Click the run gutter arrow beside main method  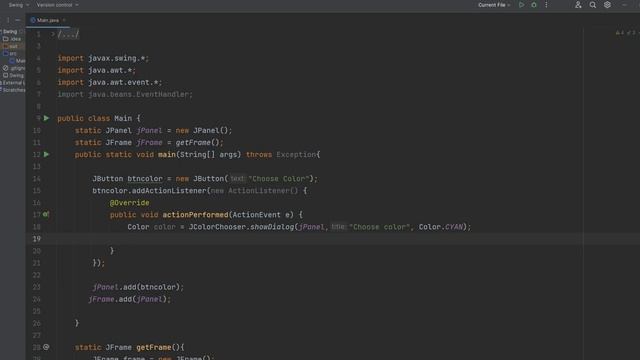[x=47, y=155]
